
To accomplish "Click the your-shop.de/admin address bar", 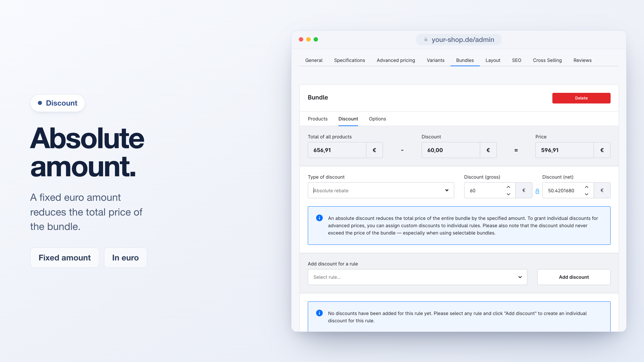I will 459,40.
